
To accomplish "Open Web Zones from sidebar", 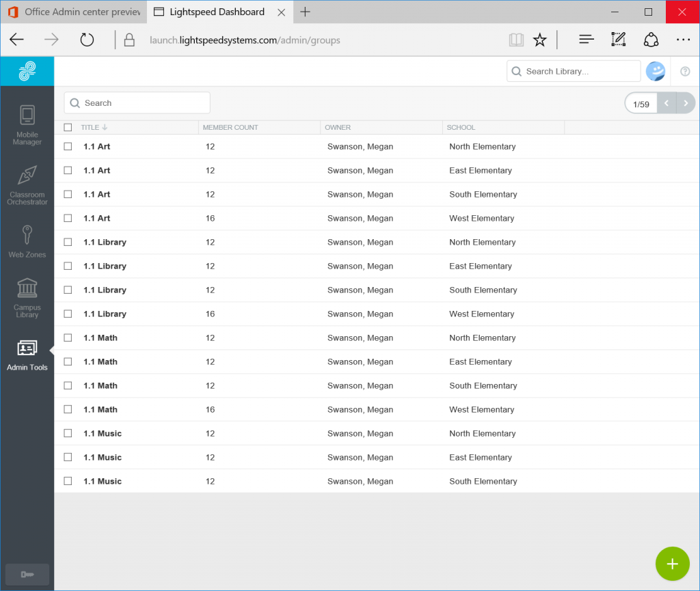I will point(27,241).
